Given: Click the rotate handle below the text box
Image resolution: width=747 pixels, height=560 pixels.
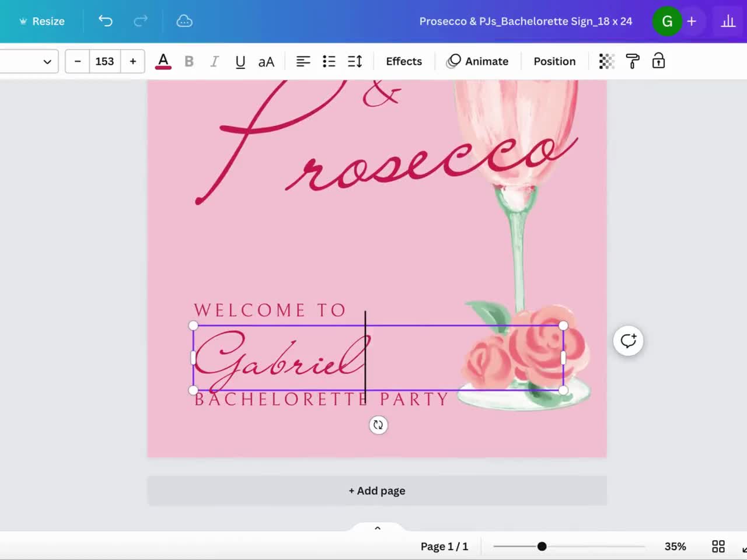Looking at the screenshot, I should click(378, 425).
